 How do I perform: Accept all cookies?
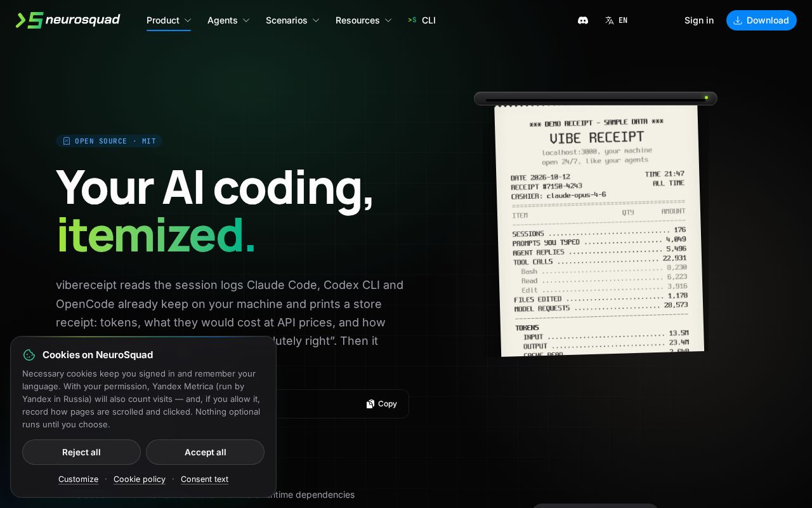tap(205, 452)
